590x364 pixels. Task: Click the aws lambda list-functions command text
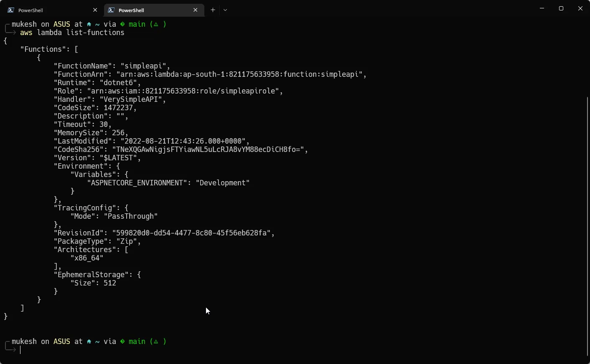point(72,33)
